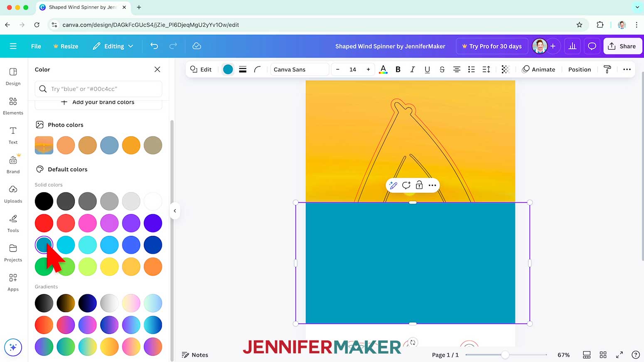Toggle the bulleted list
Screen dimensions: 644x362
(x=472, y=69)
